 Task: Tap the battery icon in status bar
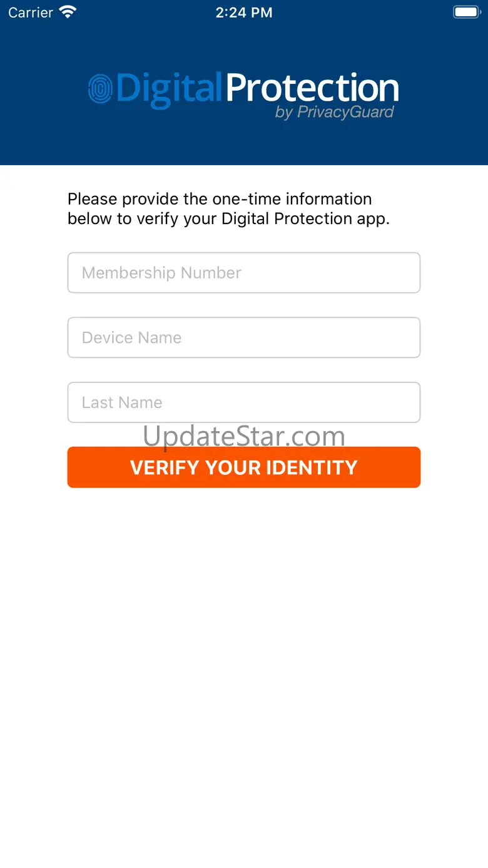click(466, 12)
